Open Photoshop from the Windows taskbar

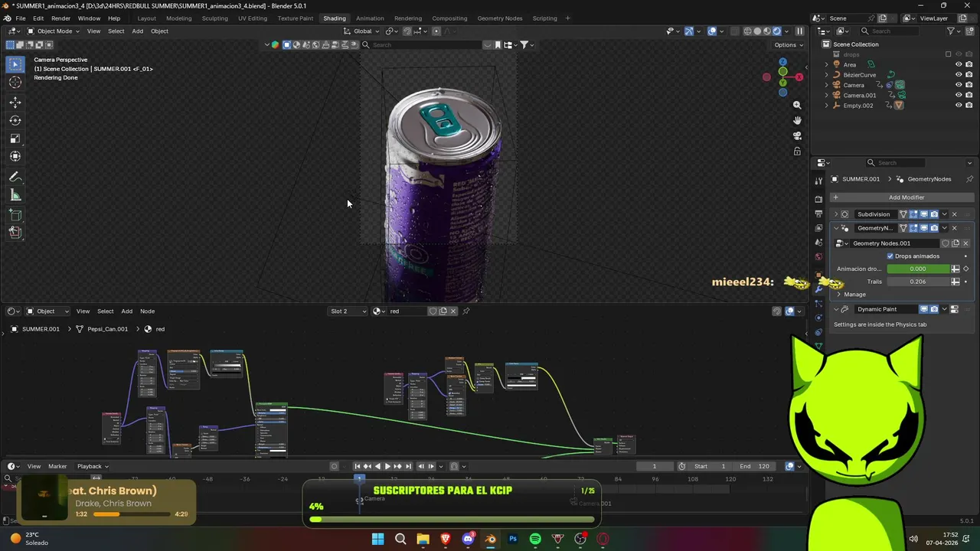pyautogui.click(x=513, y=539)
